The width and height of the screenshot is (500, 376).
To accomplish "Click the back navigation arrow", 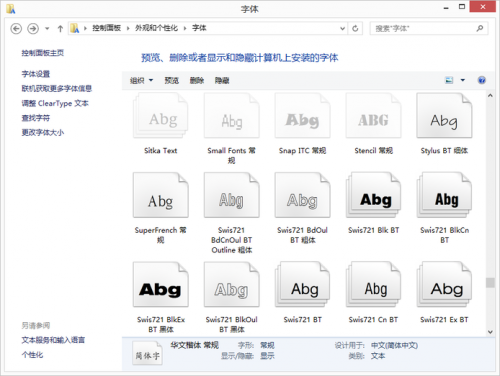I will (16, 29).
